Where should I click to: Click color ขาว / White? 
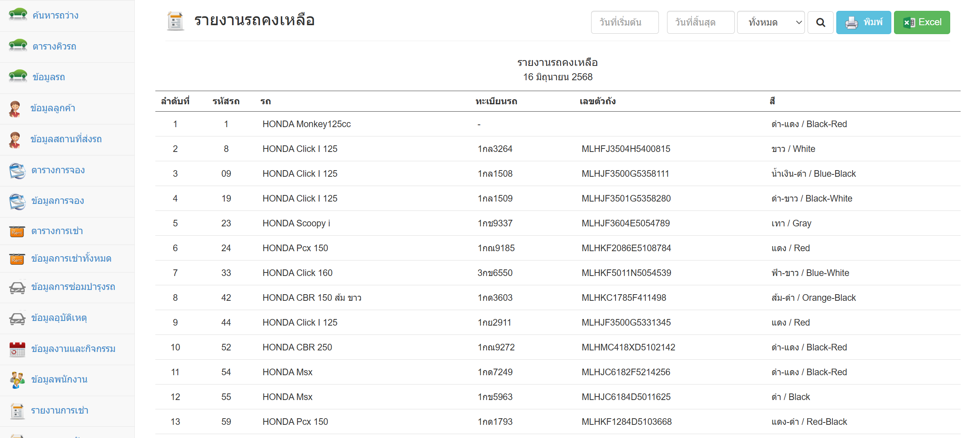tap(793, 149)
